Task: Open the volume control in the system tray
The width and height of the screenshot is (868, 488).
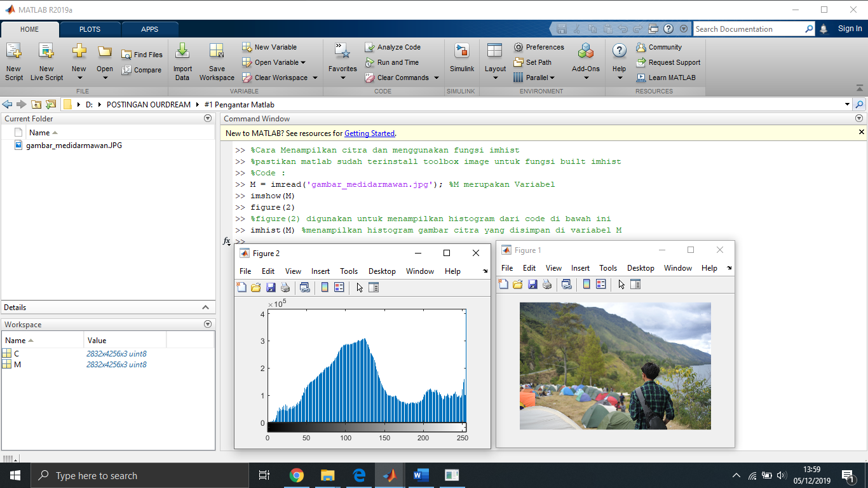Action: [x=781, y=475]
